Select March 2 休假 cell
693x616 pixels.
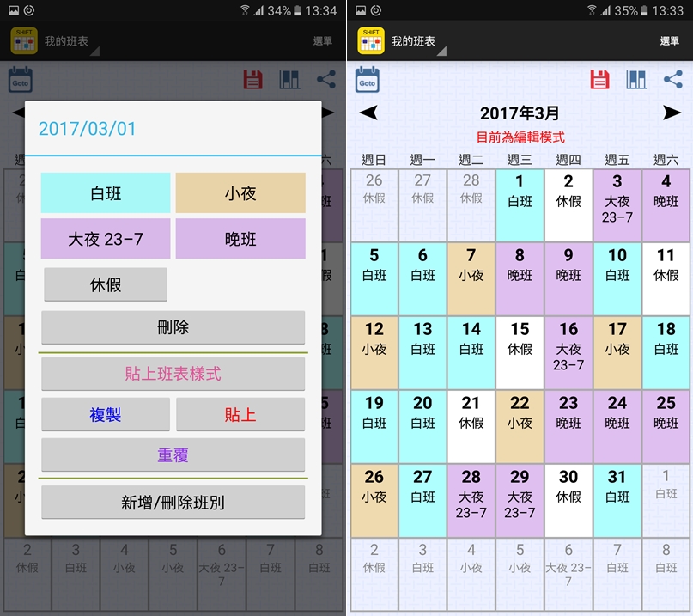coord(568,205)
